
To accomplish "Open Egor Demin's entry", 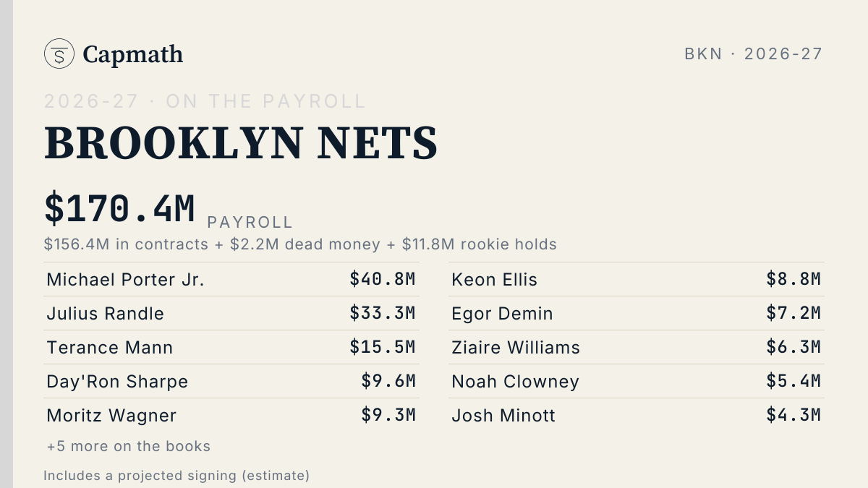I will pyautogui.click(x=637, y=314).
